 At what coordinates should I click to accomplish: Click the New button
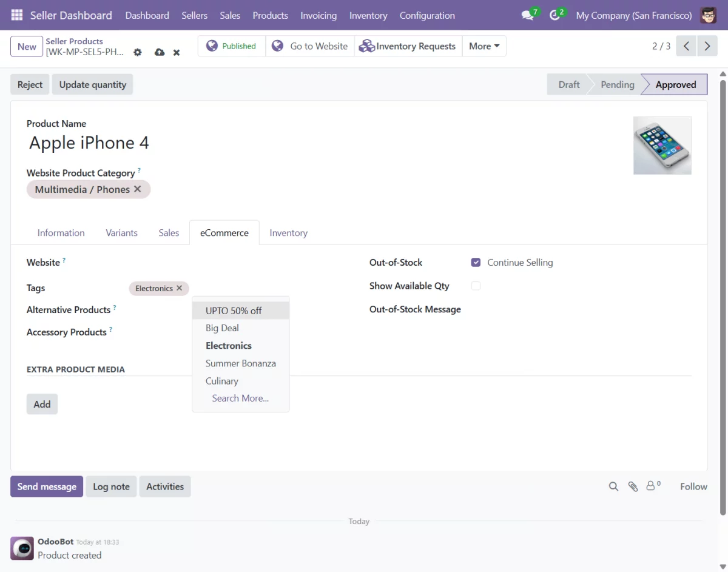pos(27,47)
